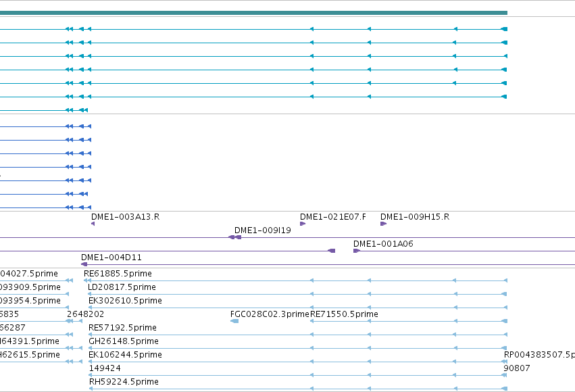
Task: Click the 64391.5prime EST label
Action: [x=30, y=341]
